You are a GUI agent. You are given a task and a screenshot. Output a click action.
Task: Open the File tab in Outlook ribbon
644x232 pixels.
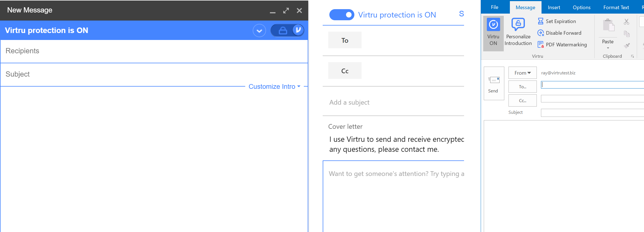[x=495, y=7]
